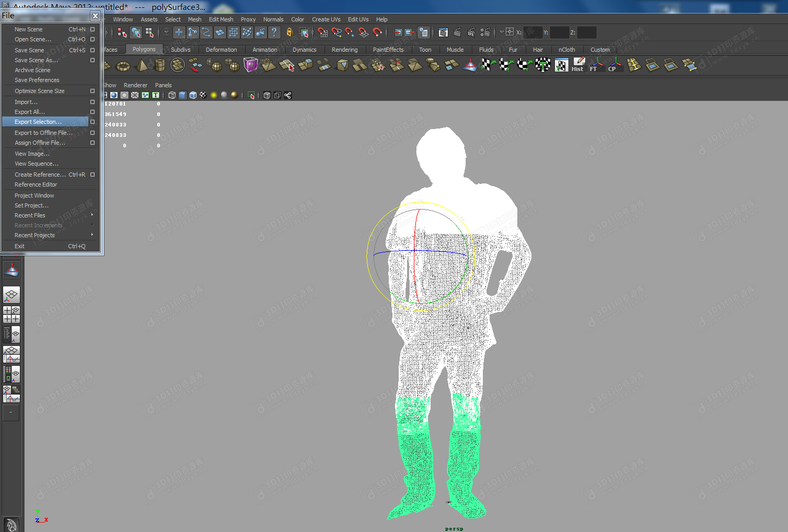Open the Edit Mesh menu
788x532 pixels.
(x=221, y=19)
